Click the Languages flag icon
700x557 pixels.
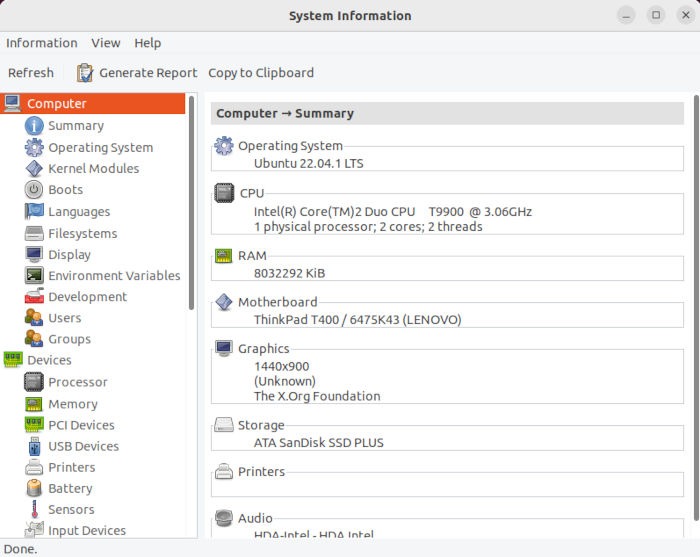(34, 211)
